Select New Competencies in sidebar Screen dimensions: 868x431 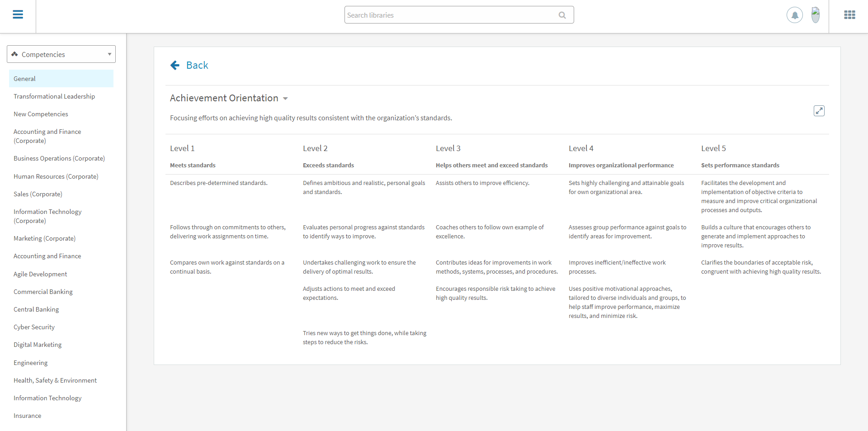[41, 114]
